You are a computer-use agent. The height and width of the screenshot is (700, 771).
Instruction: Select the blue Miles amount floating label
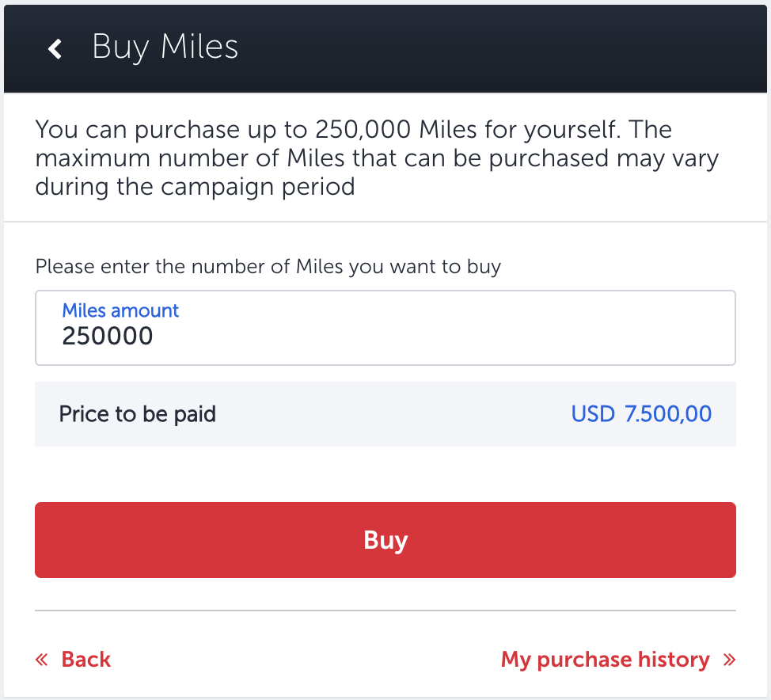(120, 310)
